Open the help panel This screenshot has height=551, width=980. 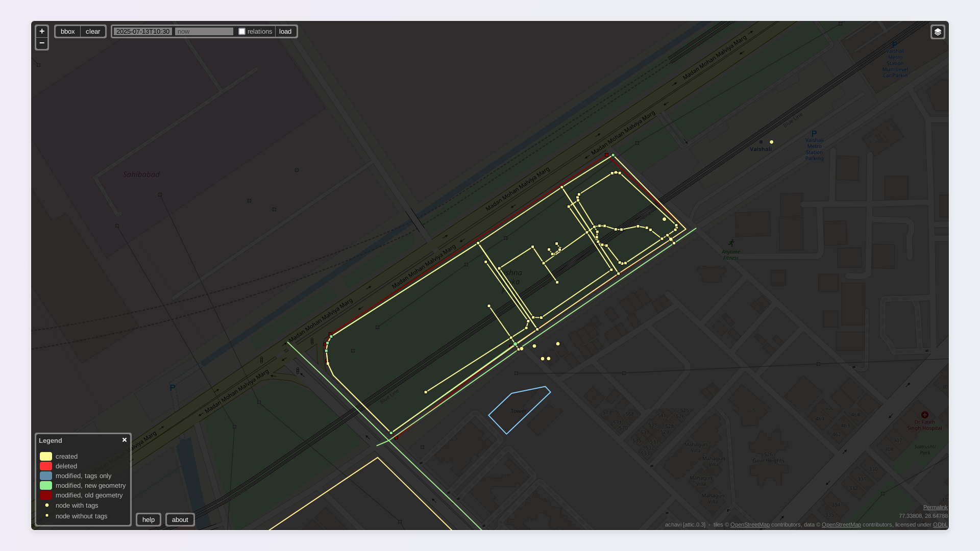tap(149, 520)
